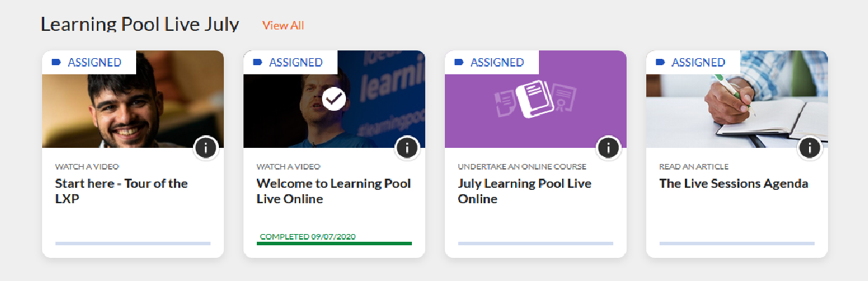Viewport: 868px width, 281px height.
Task: Click green completed progress bar
Action: (x=334, y=243)
